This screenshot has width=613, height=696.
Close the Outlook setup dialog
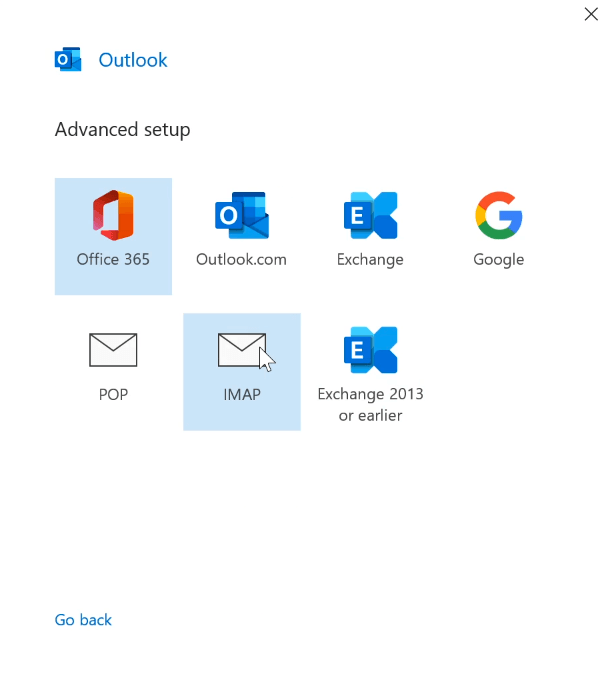591,14
